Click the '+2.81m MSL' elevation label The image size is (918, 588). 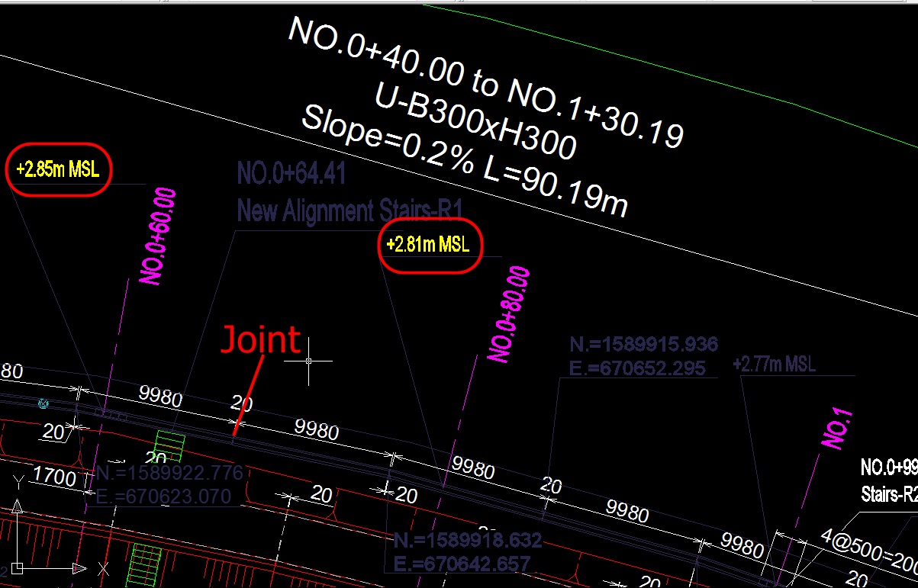[x=429, y=245]
